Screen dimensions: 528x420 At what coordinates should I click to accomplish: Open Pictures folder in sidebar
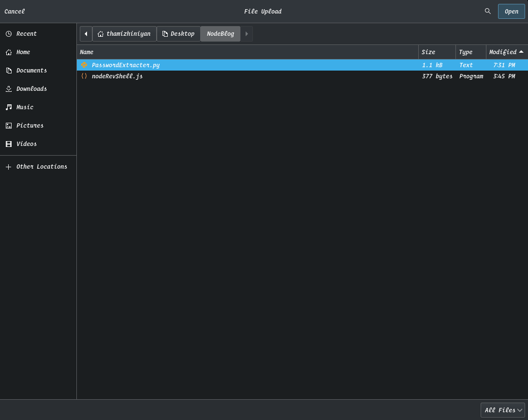(x=29, y=126)
